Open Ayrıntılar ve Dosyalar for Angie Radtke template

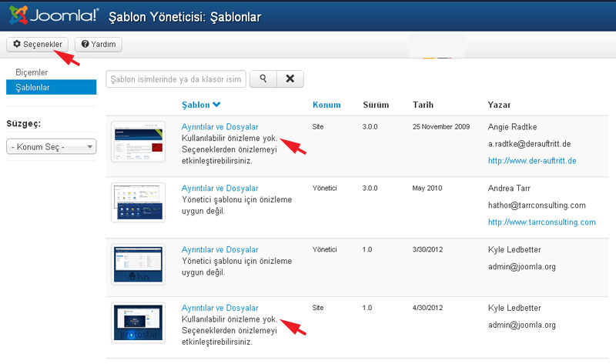coord(219,127)
